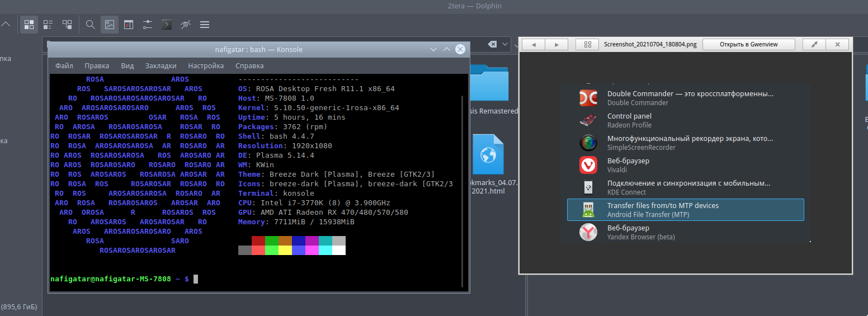Open the Dolphin terminal panel icon
The width and height of the screenshot is (868, 316).
pyautogui.click(x=166, y=25)
